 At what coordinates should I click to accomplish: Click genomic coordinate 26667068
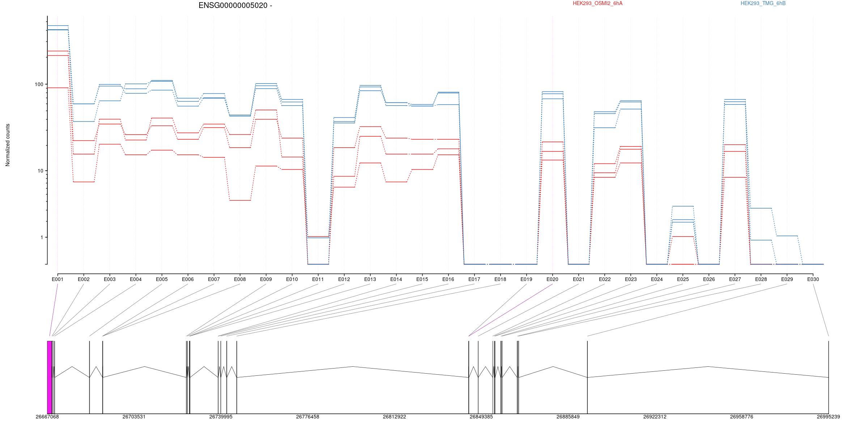coord(47,417)
